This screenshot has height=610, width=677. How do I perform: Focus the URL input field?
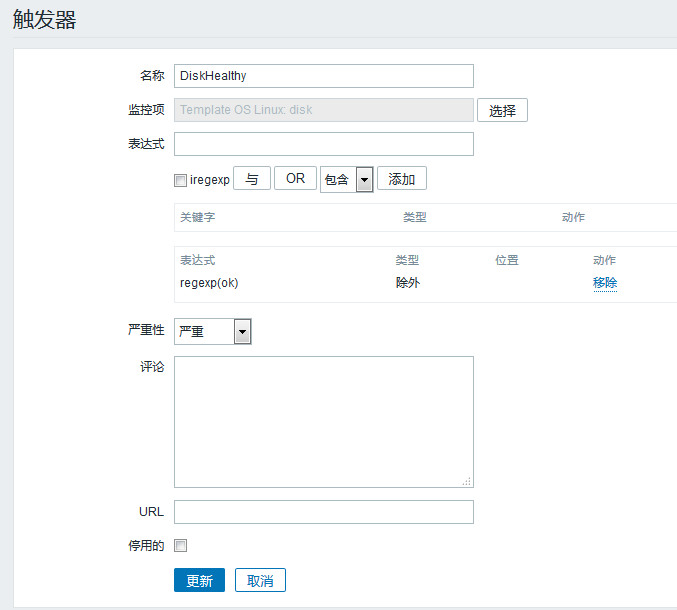(x=324, y=512)
